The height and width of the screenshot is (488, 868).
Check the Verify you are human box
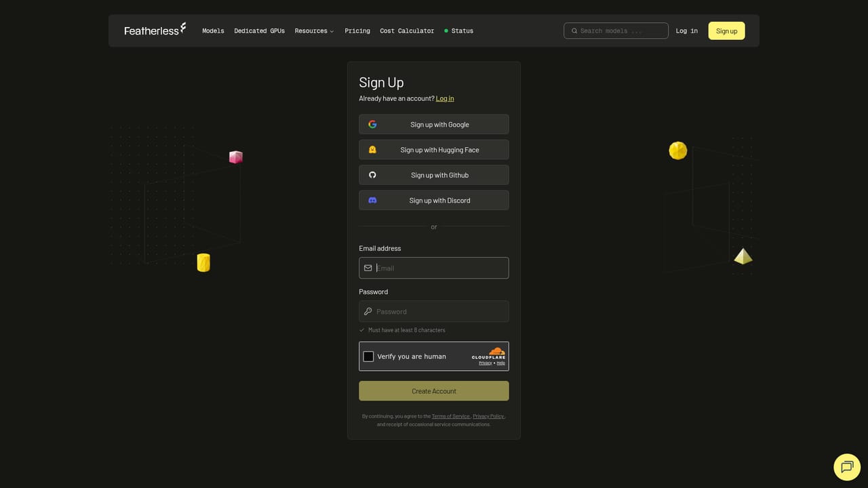[368, 357]
